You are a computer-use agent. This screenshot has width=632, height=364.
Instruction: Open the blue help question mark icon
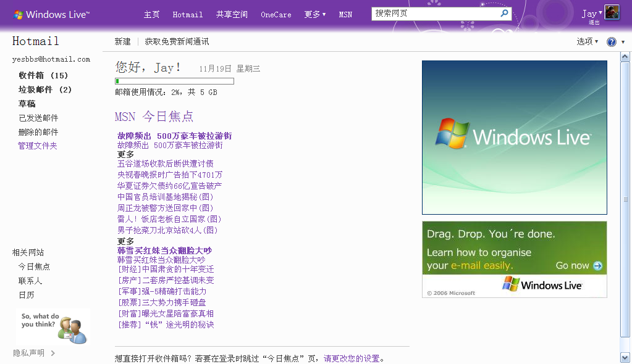[x=612, y=42]
